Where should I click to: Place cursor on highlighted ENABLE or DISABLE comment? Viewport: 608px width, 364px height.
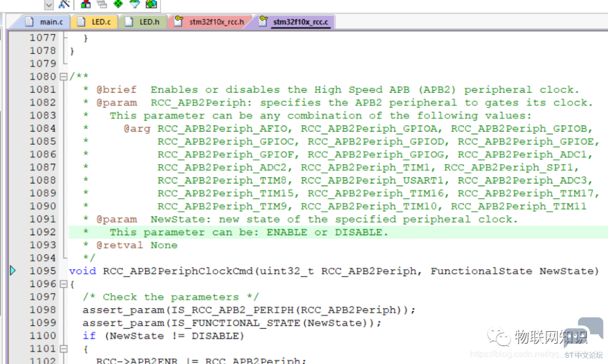pos(327,232)
